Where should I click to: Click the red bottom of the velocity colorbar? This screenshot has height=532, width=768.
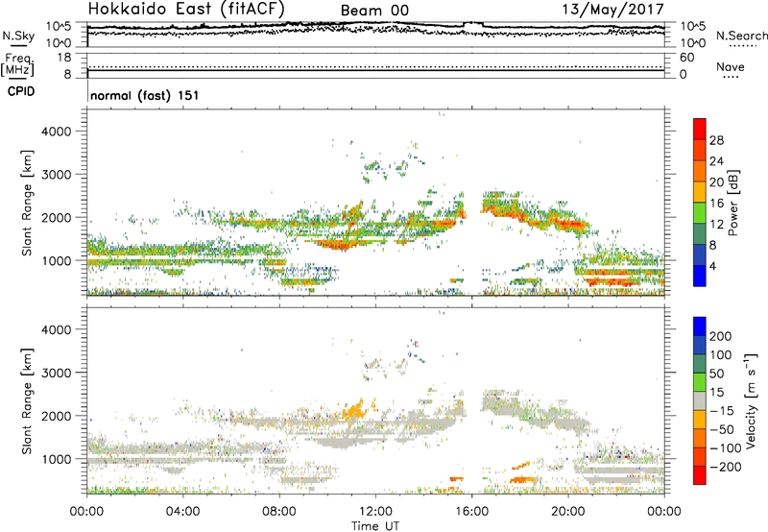pyautogui.click(x=700, y=475)
